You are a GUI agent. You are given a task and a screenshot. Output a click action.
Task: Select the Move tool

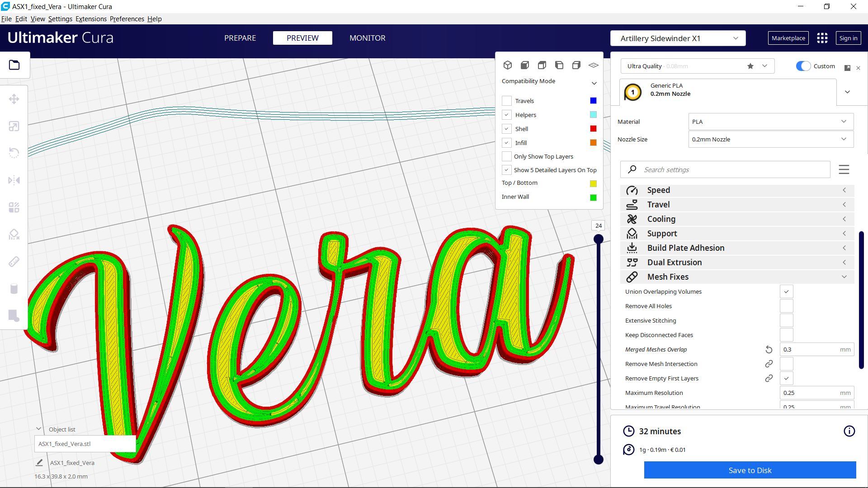tap(14, 99)
